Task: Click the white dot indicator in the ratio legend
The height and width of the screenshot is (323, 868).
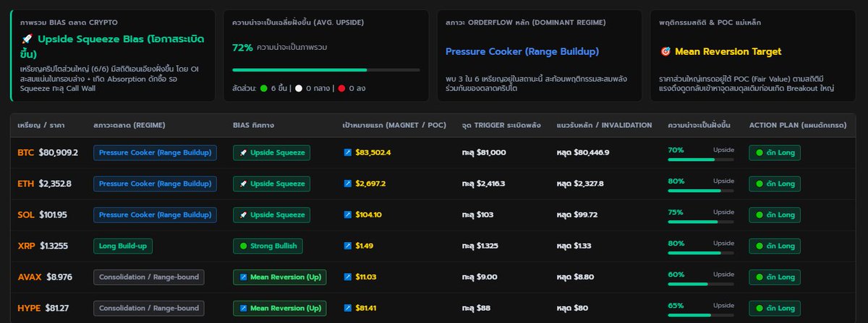Action: 299,88
